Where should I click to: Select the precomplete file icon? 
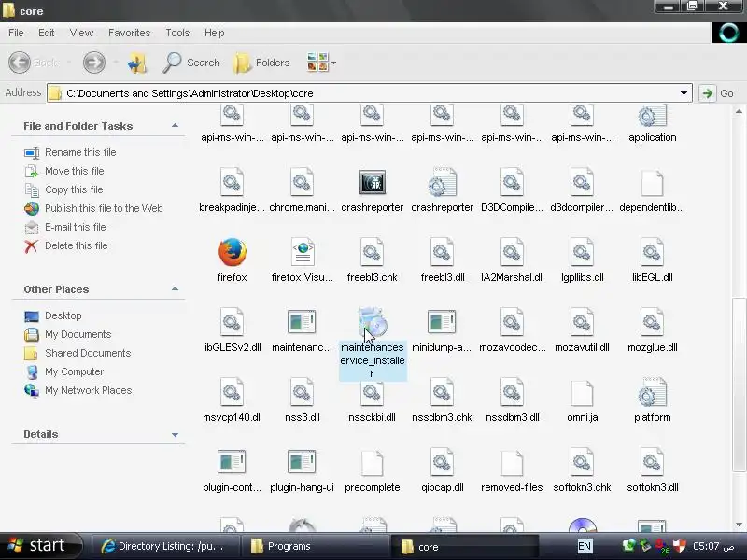click(372, 463)
